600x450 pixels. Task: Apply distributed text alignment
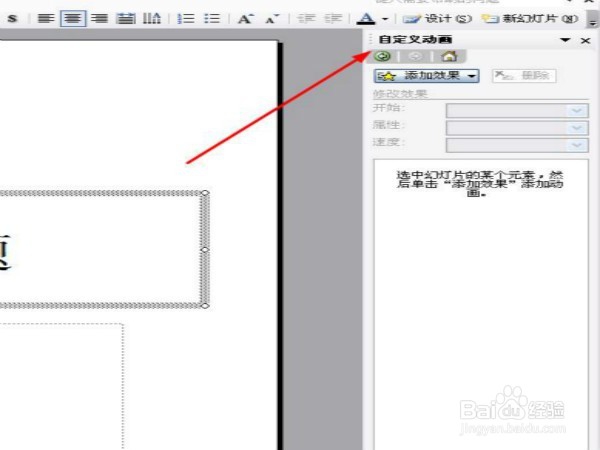[126, 18]
